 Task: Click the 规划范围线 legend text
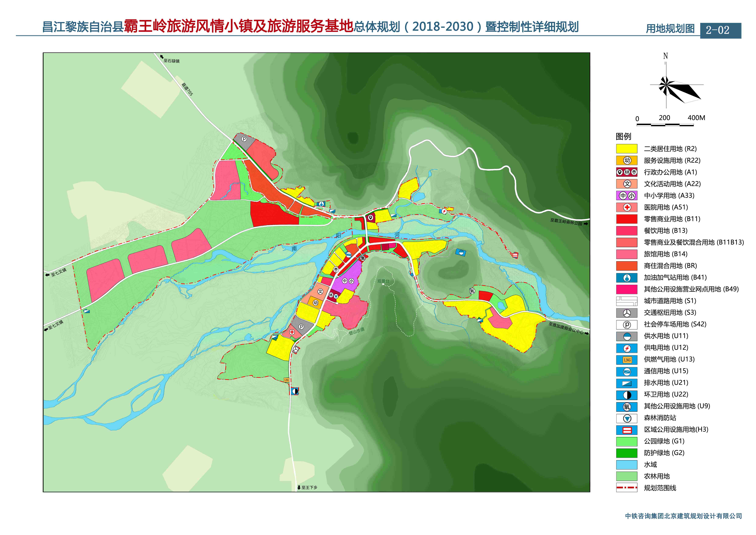coord(660,488)
